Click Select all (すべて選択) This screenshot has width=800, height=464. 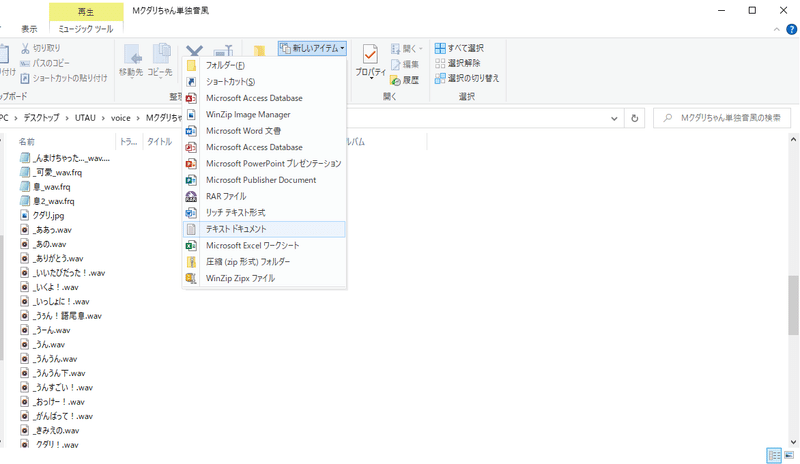pos(459,48)
